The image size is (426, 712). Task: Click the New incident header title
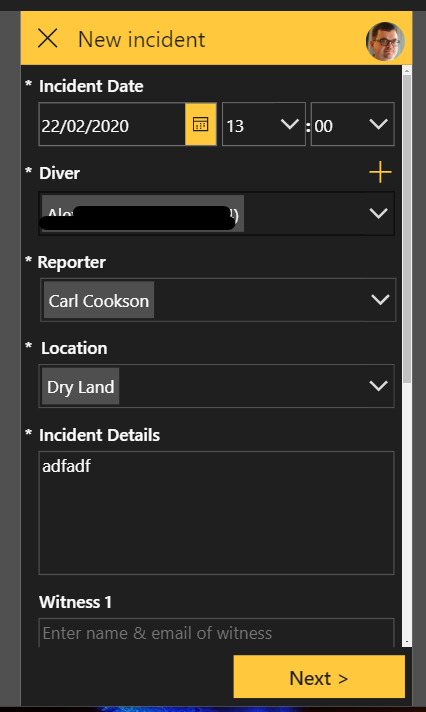[x=142, y=40]
